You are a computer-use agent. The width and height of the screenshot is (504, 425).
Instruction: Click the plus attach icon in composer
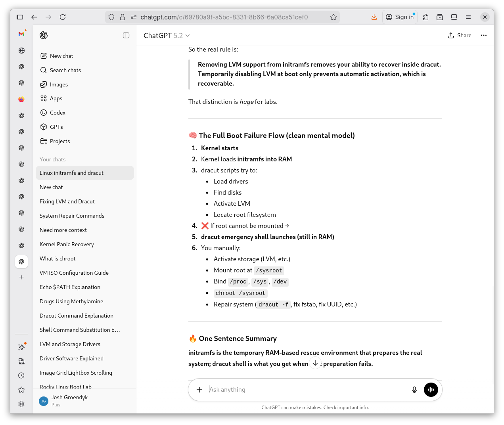(199, 390)
